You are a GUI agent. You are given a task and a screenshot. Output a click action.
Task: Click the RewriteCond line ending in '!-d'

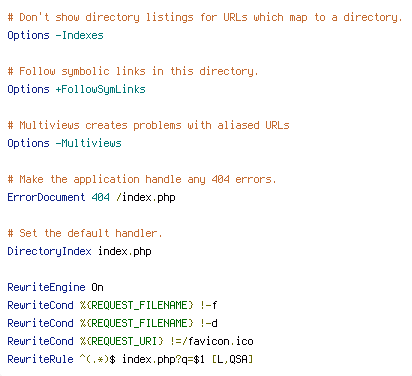click(x=112, y=323)
